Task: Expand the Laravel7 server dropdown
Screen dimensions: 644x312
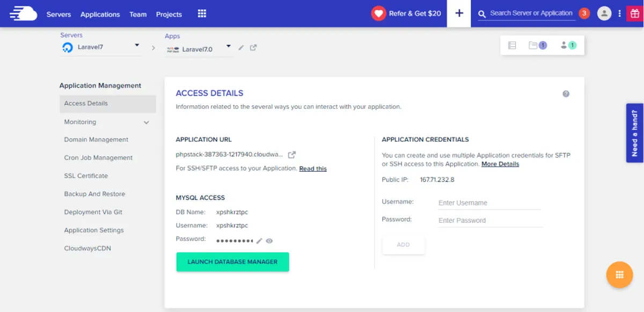Action: click(x=137, y=45)
